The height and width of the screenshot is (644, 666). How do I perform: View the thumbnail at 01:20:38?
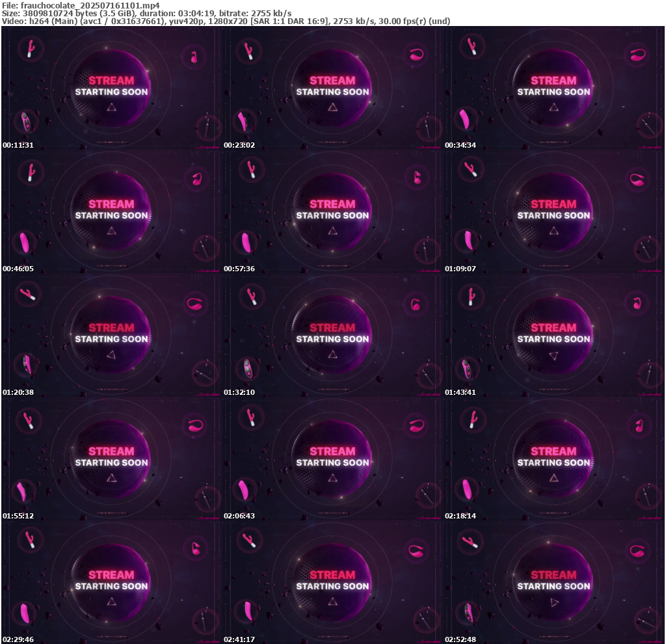[x=112, y=335]
